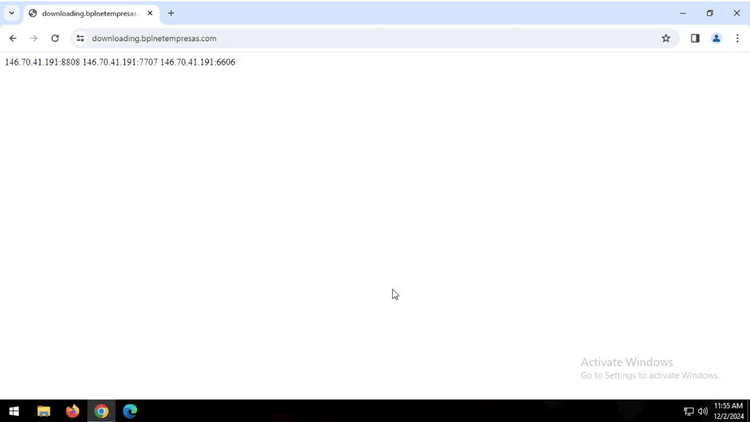Click the Chrome taskbar icon
The image size is (750, 422).
101,411
